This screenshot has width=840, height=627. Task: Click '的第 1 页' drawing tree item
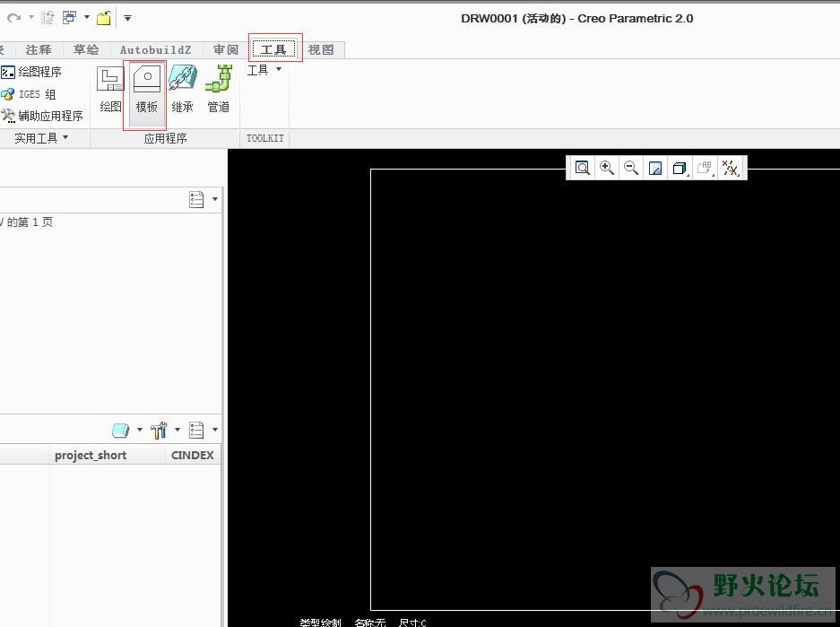point(30,222)
